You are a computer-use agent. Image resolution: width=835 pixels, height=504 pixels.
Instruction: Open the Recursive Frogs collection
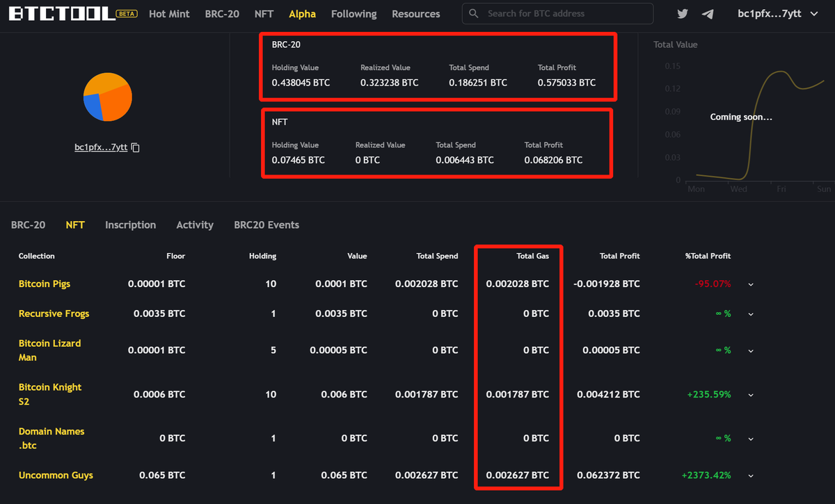[54, 314]
